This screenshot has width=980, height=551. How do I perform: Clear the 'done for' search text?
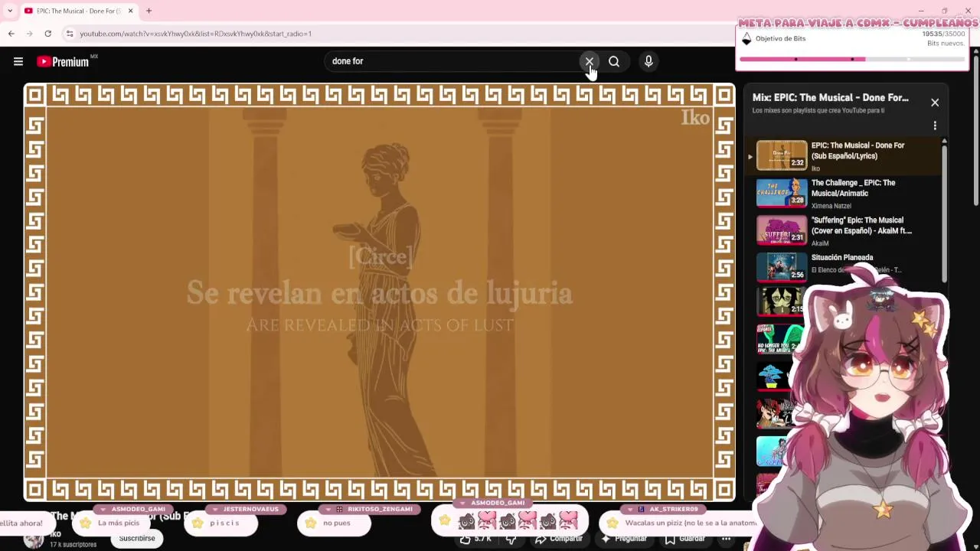(x=589, y=61)
